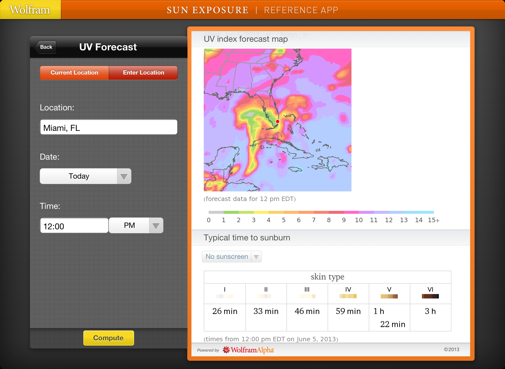Click the UV index forecast map image
Image resolution: width=505 pixels, height=369 pixels.
278,120
